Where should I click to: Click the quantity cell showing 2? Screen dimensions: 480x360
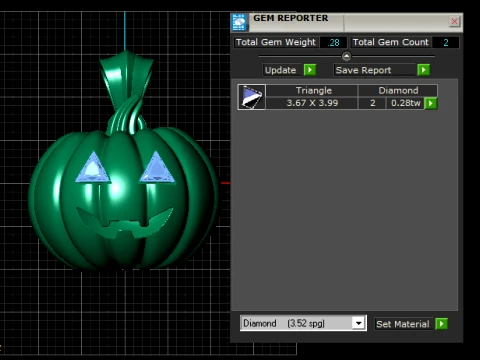point(372,103)
